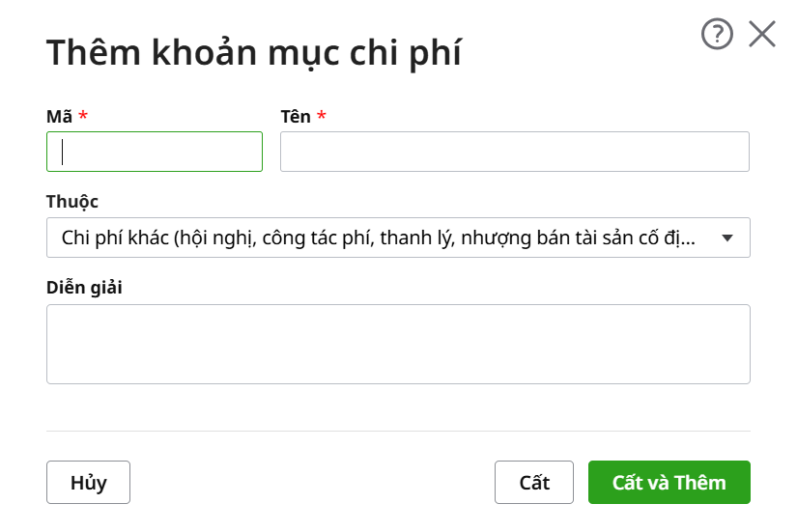
Task: Click the Mã field label
Action: pyautogui.click(x=59, y=117)
